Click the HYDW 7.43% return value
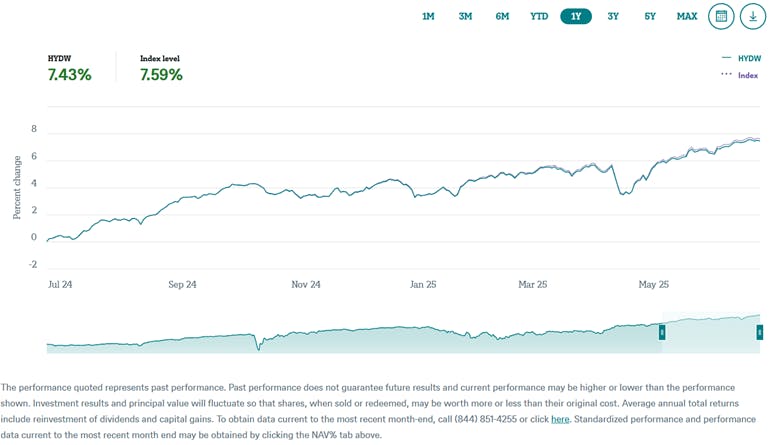 click(70, 75)
